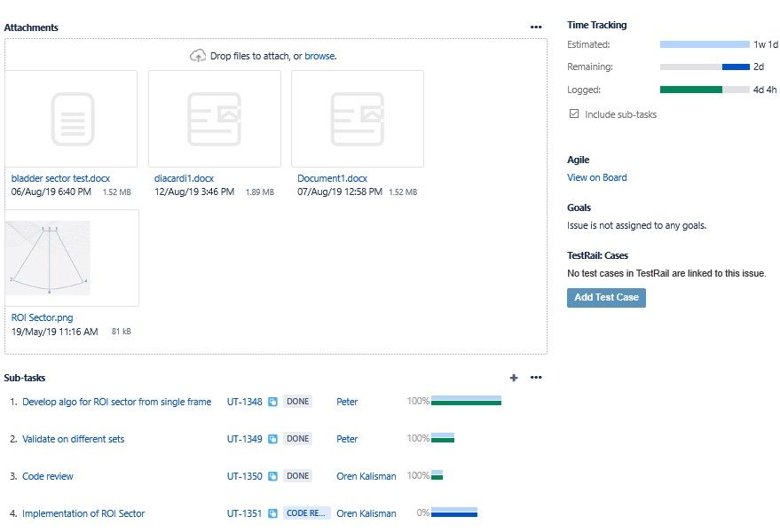Open sub-task Develop algo for ROI sector
The width and height of the screenshot is (780, 532).
[117, 402]
